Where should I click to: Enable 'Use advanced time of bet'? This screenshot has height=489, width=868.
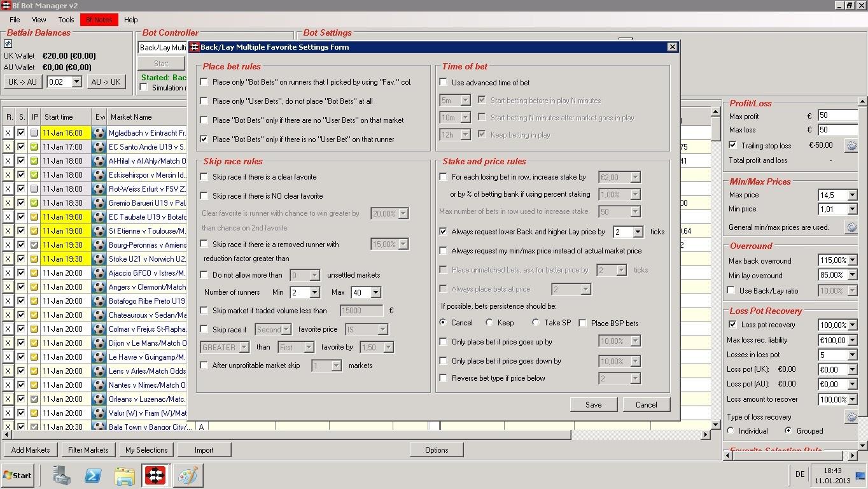[444, 82]
